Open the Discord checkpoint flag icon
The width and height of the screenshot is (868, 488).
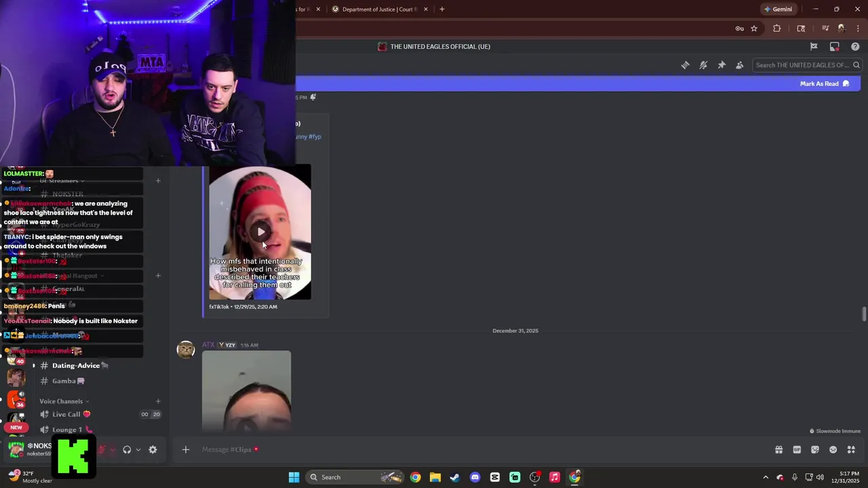pyautogui.click(x=814, y=47)
